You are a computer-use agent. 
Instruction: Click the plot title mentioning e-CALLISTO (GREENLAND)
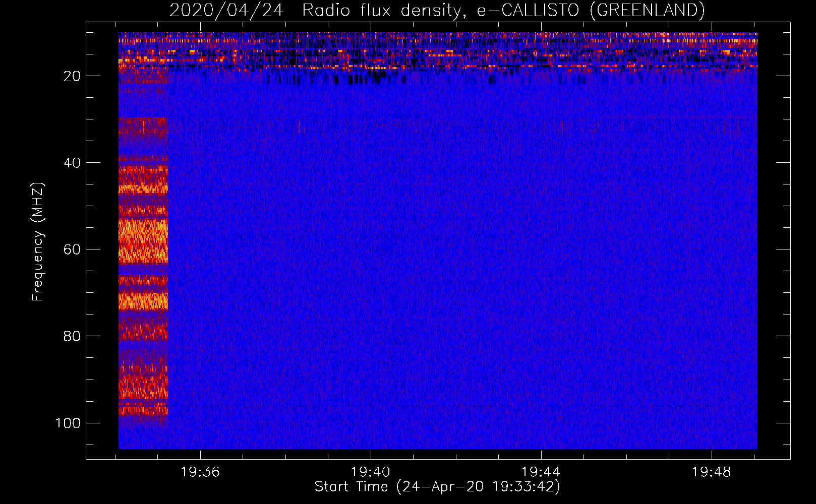pos(437,10)
